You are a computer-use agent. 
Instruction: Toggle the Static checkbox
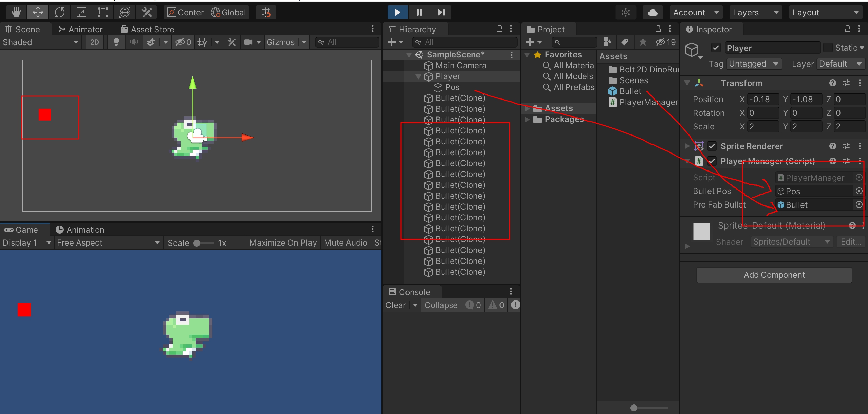tap(828, 48)
